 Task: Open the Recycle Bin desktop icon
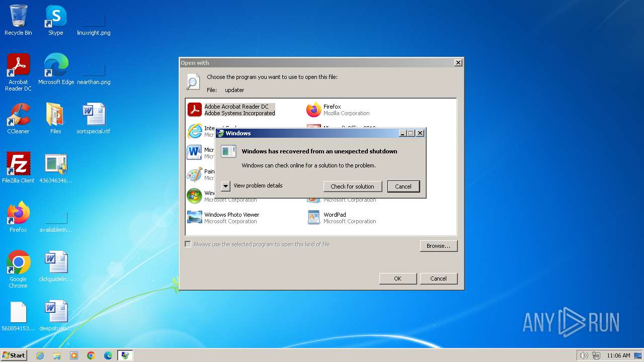18,20
